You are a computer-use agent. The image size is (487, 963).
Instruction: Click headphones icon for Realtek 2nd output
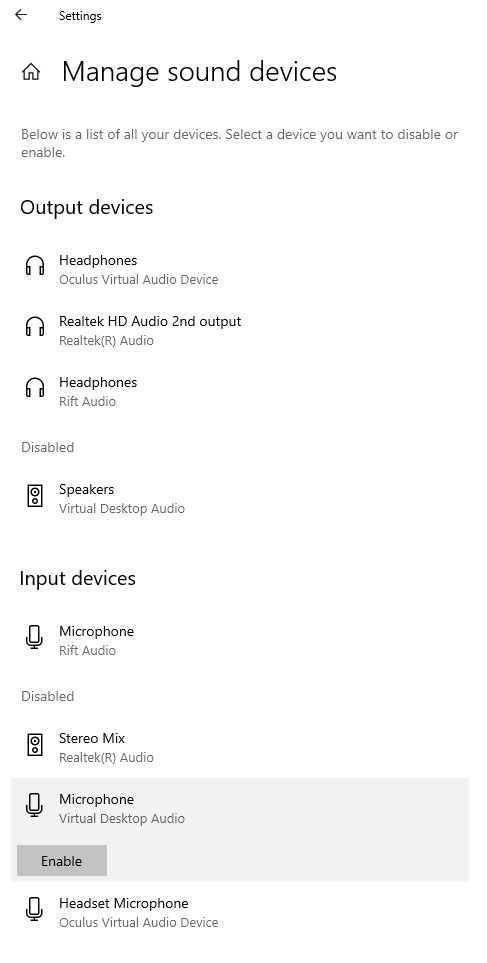pos(35,326)
